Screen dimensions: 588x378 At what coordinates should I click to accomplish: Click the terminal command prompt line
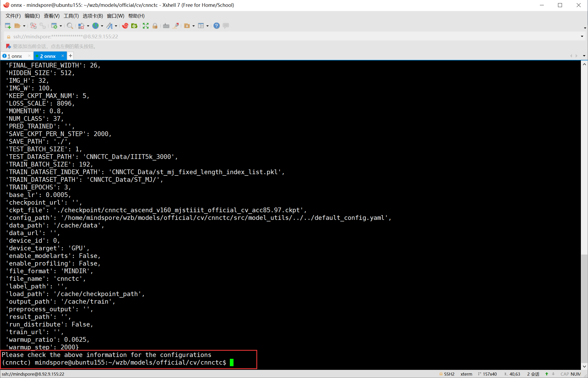pos(118,363)
